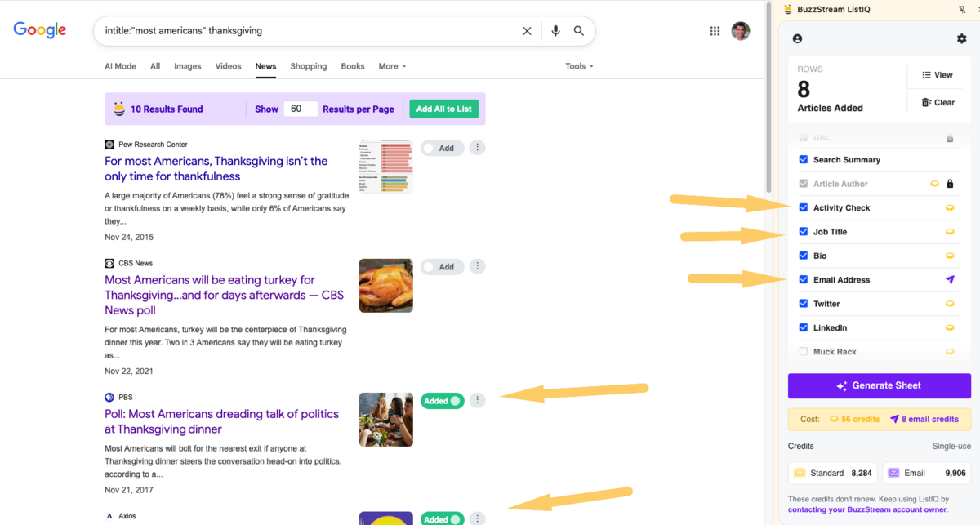Switch to the Shopping tab
This screenshot has width=980, height=525.
coord(308,66)
